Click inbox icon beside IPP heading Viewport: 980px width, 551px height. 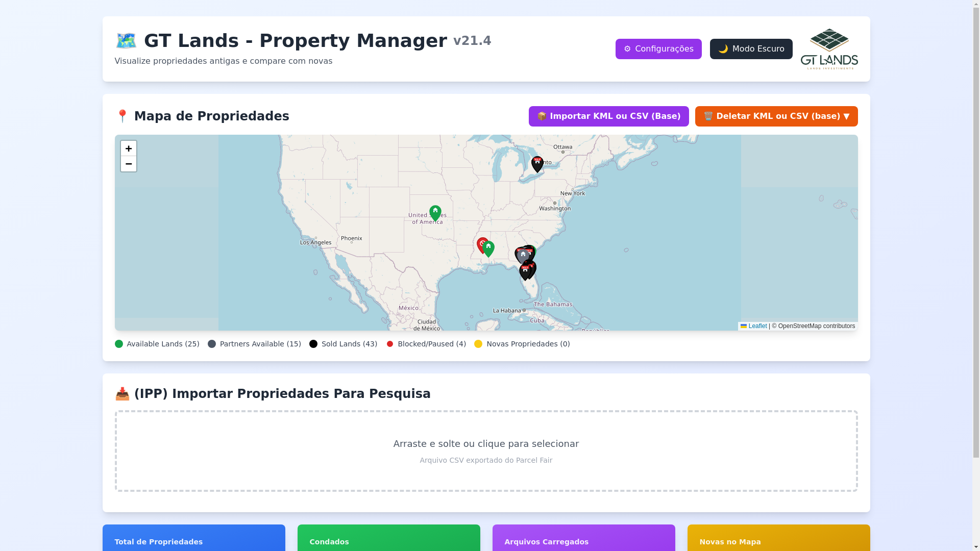pyautogui.click(x=122, y=394)
